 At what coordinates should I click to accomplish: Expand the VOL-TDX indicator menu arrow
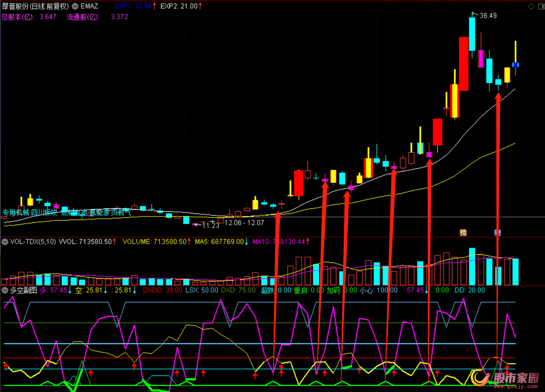pos(5,242)
